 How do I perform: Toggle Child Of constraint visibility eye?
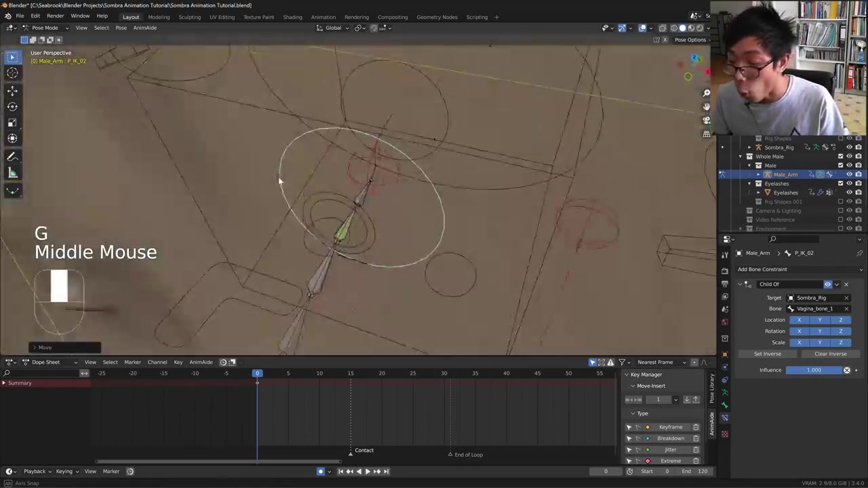point(827,284)
